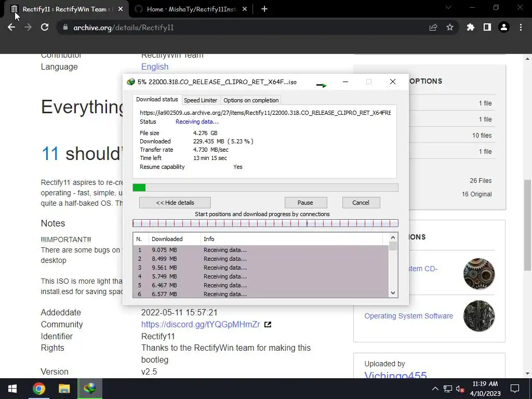Open the Windows notification center
532x399 pixels.
tap(515, 389)
